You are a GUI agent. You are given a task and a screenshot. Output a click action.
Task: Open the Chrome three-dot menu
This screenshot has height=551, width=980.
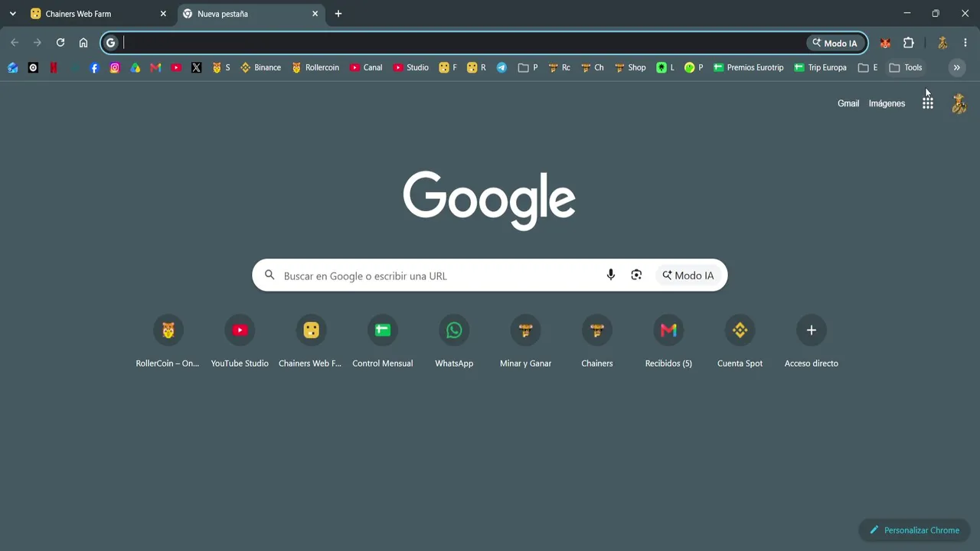(x=965, y=43)
